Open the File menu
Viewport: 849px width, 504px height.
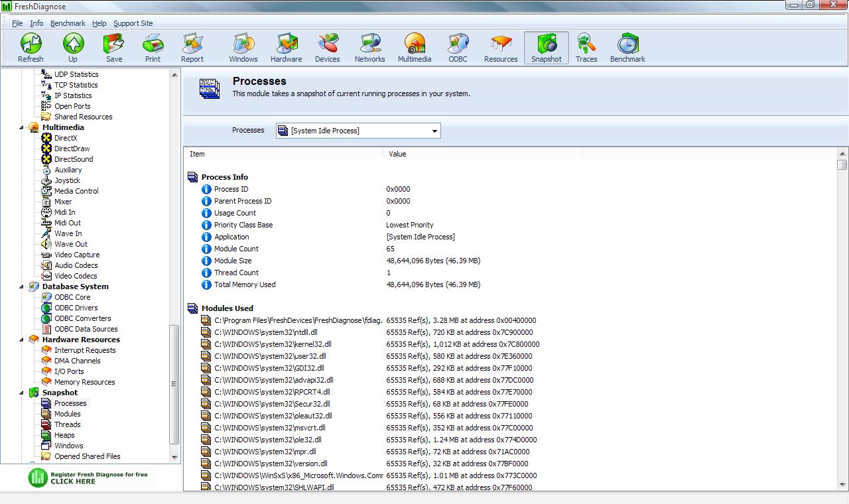tap(17, 23)
